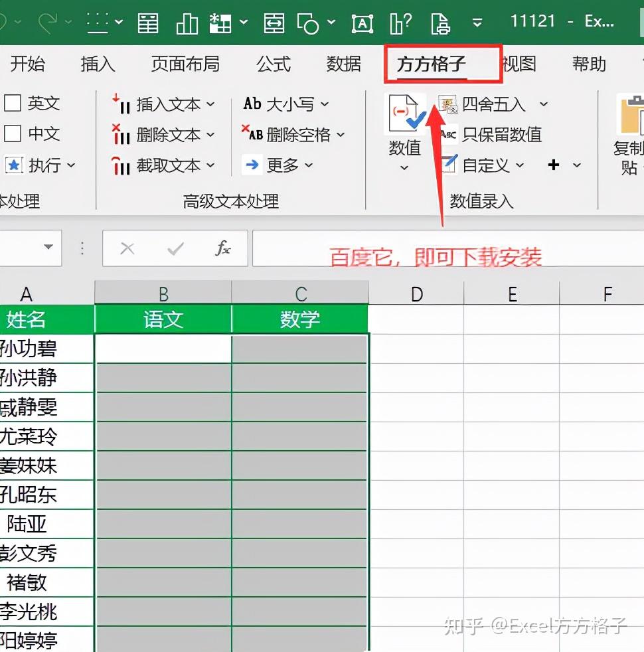Click the redo arrow icon

[x=48, y=23]
